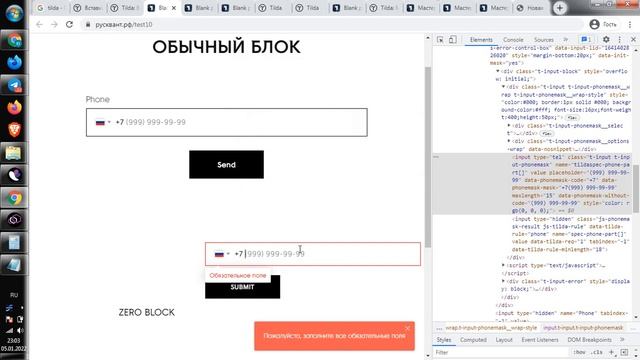Switch to the Sources tab
Viewport: 640px width, 360px height.
pos(544,40)
